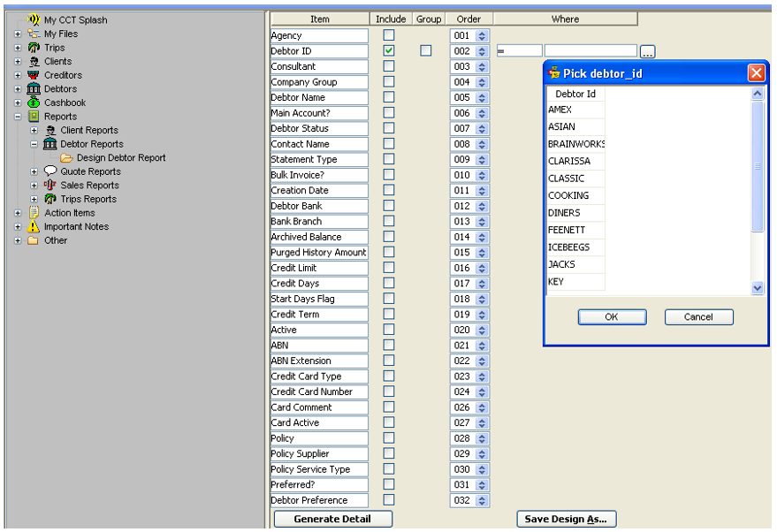Select BRAINWORKS in the Debtor Id list
The width and height of the screenshot is (777, 532).
click(575, 144)
